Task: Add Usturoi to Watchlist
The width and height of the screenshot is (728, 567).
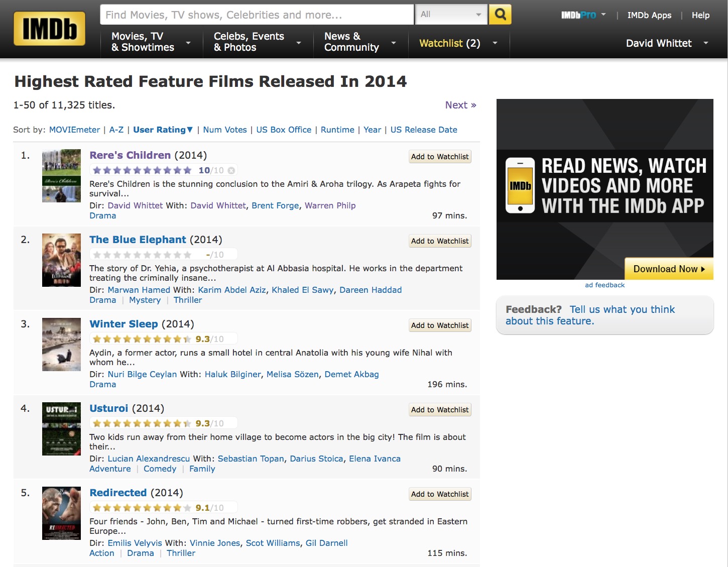Action: 440,410
